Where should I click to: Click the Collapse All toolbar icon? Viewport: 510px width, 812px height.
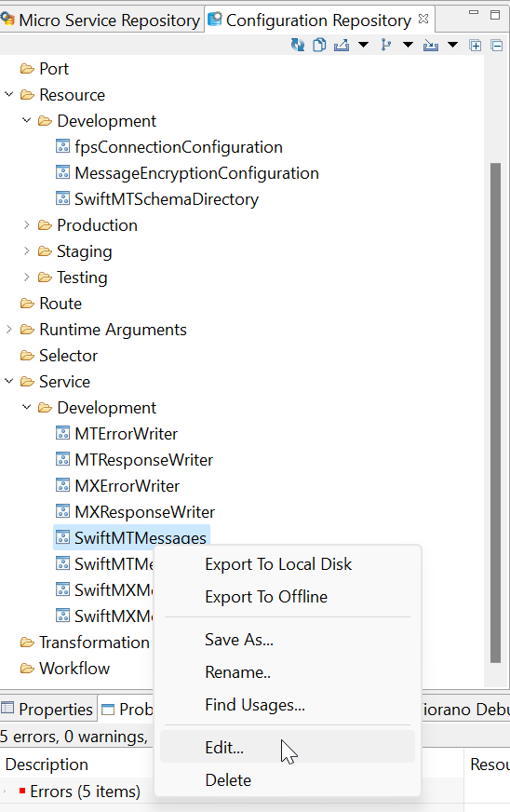coord(497,46)
